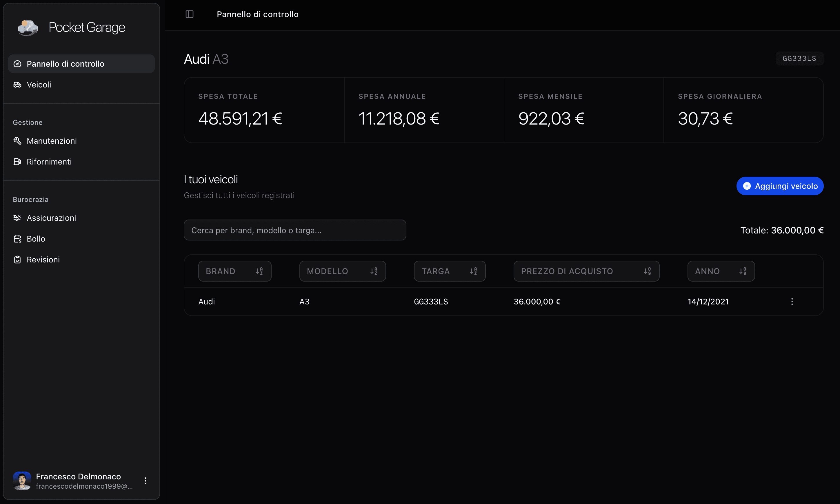Click the Pocket Garage logo icon
840x504 pixels.
(28, 28)
